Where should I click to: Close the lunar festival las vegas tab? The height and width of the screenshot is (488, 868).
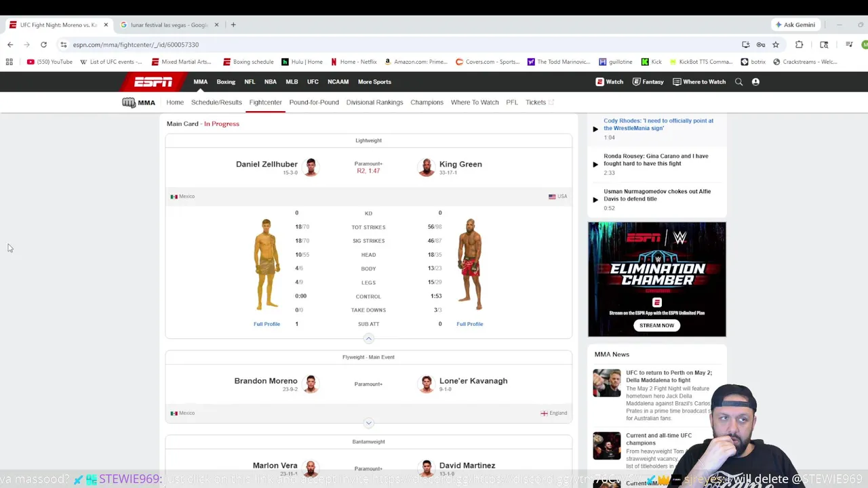216,25
